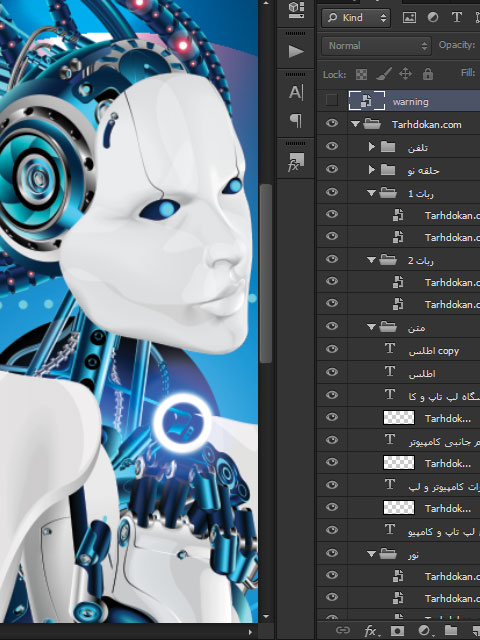Click the T icon of اطلس layer
480x640 pixels.
[390, 372]
